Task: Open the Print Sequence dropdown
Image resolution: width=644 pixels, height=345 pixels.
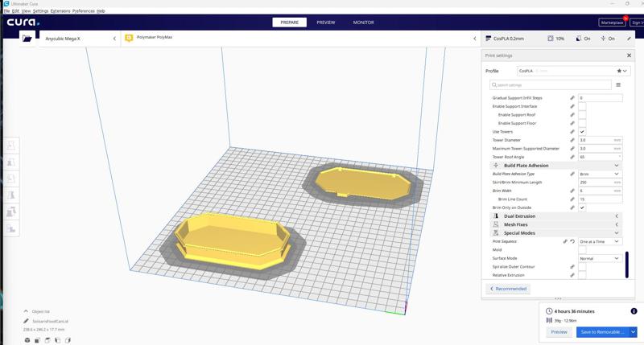Action: point(600,241)
